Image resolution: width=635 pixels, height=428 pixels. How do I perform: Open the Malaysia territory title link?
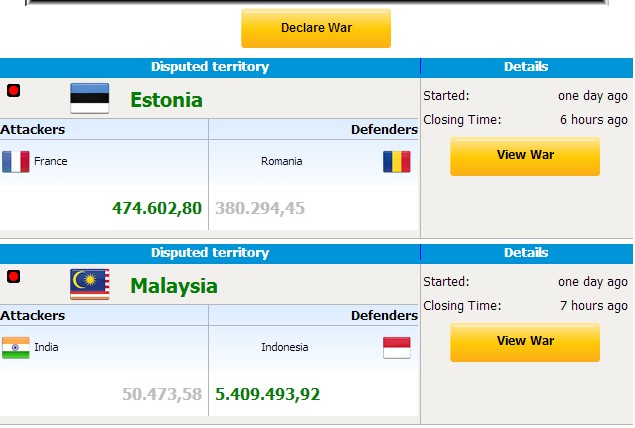tap(174, 286)
